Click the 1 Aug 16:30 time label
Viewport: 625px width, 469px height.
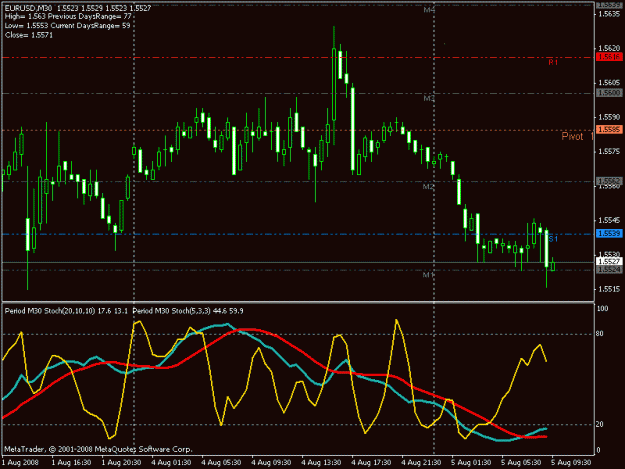pos(71,462)
